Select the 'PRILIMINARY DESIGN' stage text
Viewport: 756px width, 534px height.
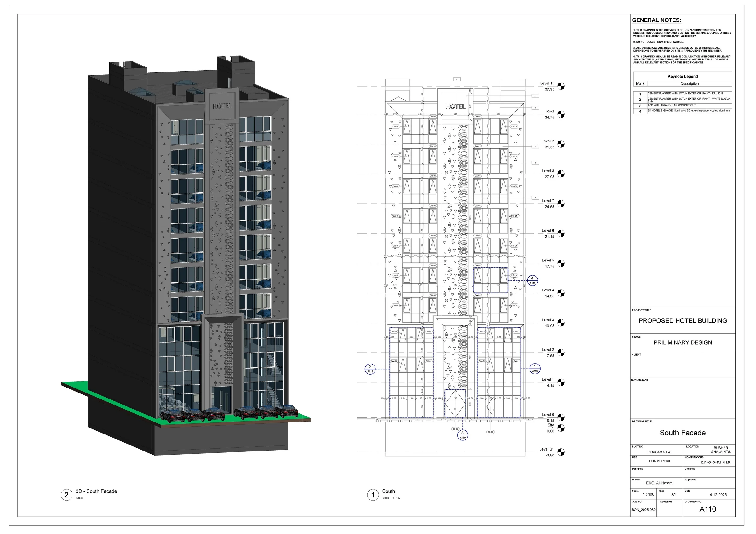pyautogui.click(x=683, y=342)
